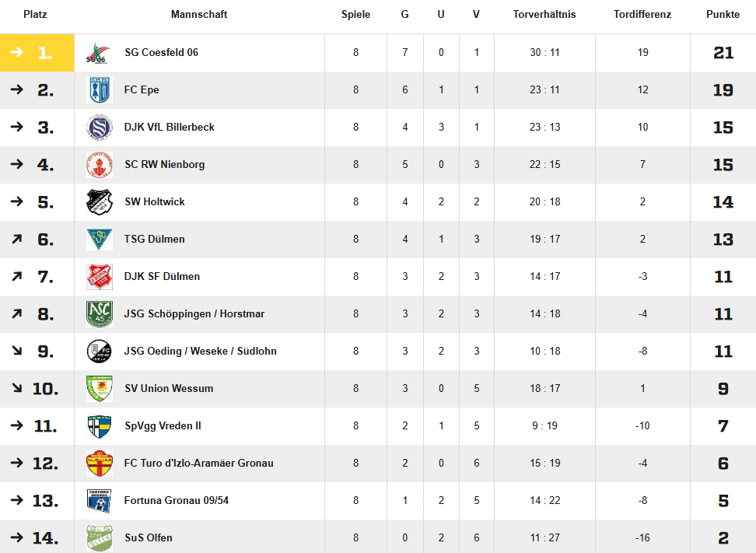Open the DJK SF Dülmen red logo
Screen dimensions: 756x553
click(100, 277)
